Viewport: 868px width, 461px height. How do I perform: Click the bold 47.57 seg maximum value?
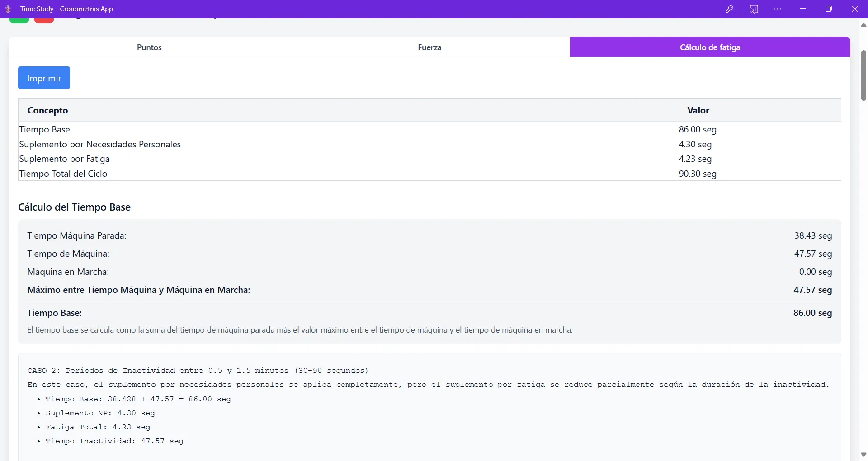click(813, 290)
